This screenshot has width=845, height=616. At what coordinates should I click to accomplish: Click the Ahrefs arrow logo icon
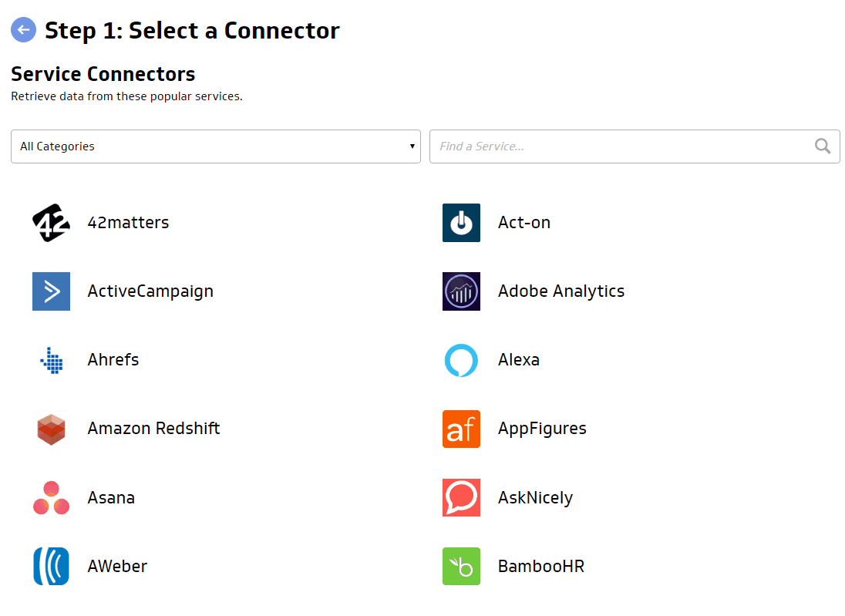51,360
